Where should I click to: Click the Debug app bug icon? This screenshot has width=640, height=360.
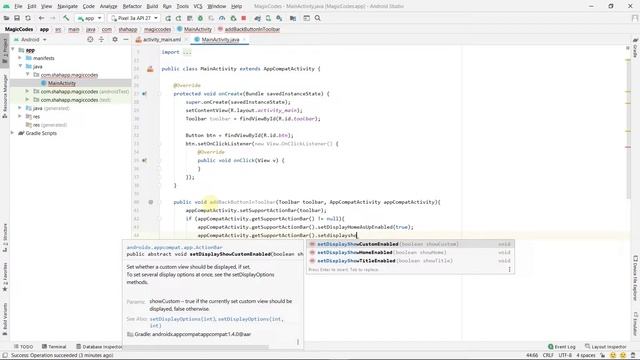coord(200,18)
